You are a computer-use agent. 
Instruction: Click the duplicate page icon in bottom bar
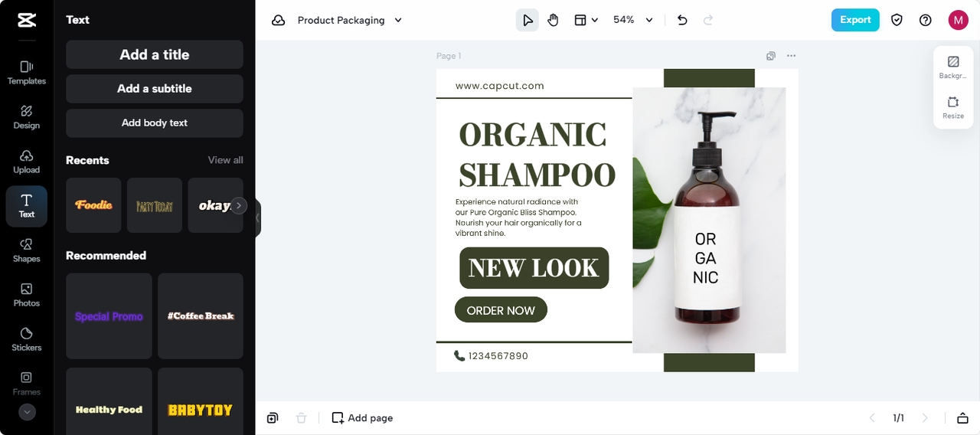coord(273,418)
